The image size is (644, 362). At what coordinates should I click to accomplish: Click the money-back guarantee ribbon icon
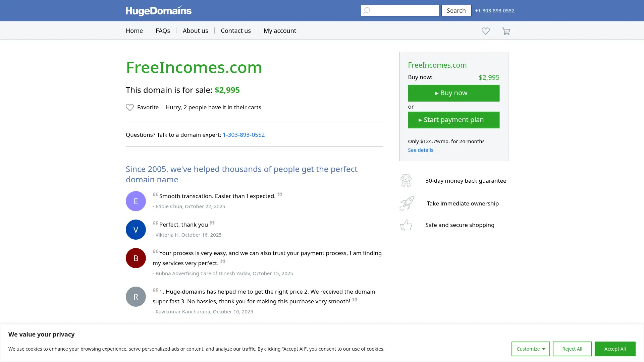(x=406, y=180)
